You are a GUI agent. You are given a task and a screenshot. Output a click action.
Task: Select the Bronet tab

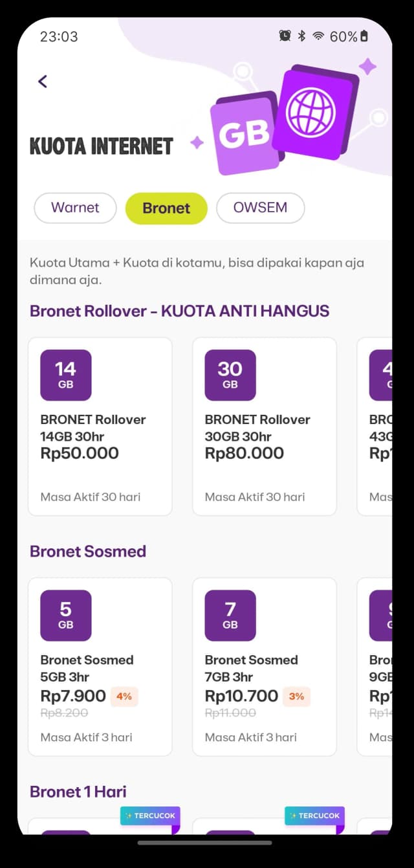pos(166,208)
